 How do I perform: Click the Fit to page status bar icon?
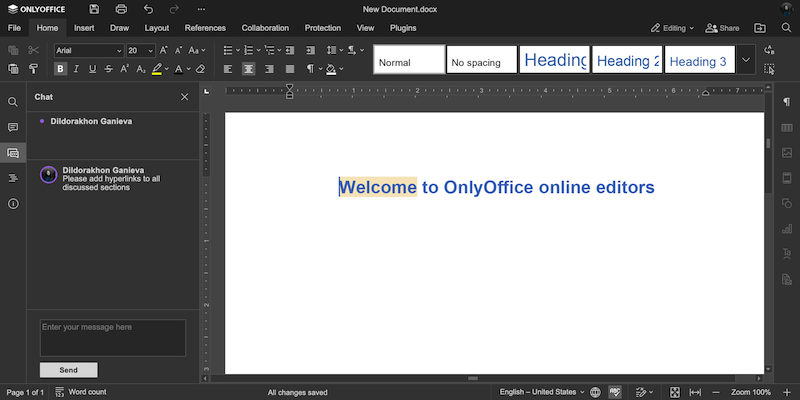[x=675, y=392]
